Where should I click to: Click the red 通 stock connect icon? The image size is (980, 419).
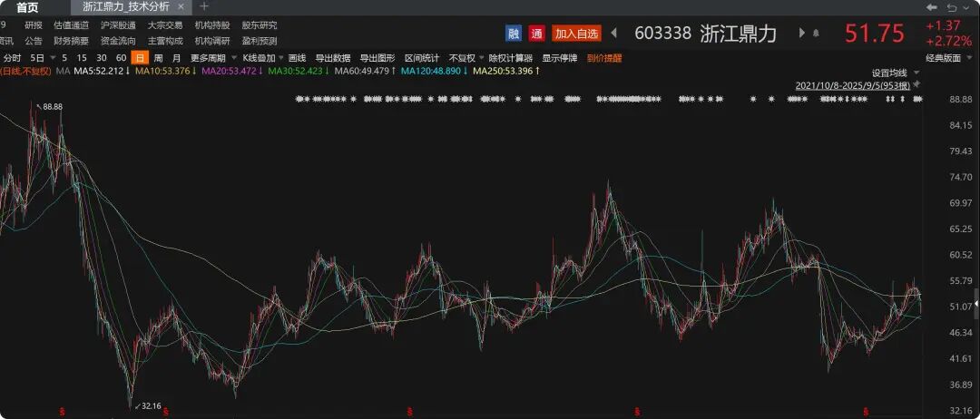(537, 34)
